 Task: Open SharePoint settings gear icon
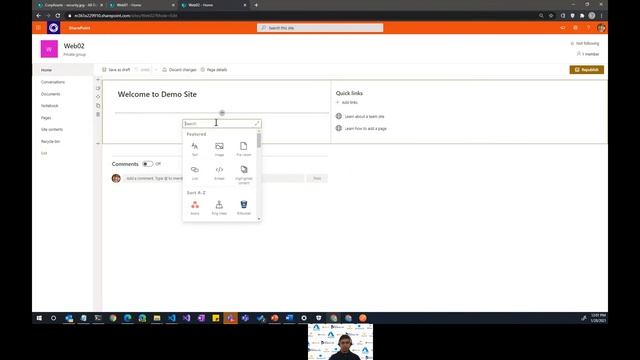[576, 28]
